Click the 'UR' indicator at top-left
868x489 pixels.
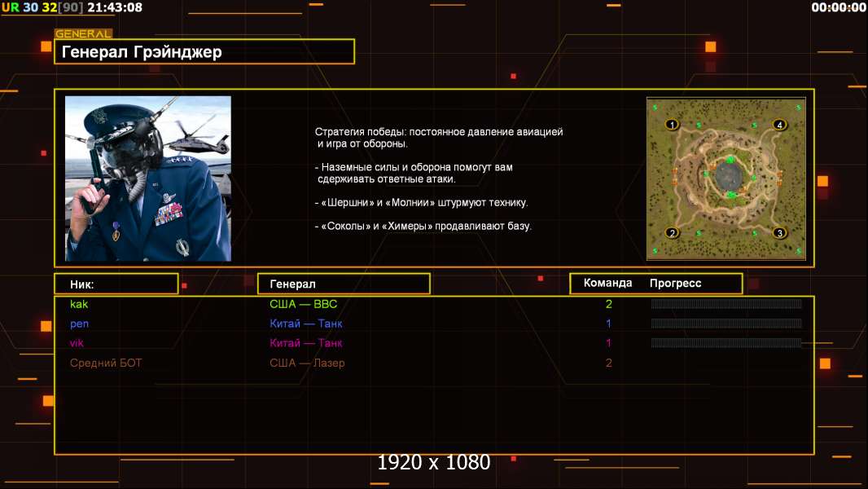point(10,7)
